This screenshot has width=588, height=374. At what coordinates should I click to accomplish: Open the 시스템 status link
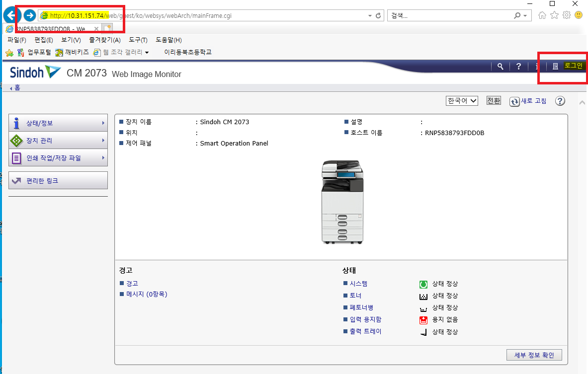tap(358, 284)
